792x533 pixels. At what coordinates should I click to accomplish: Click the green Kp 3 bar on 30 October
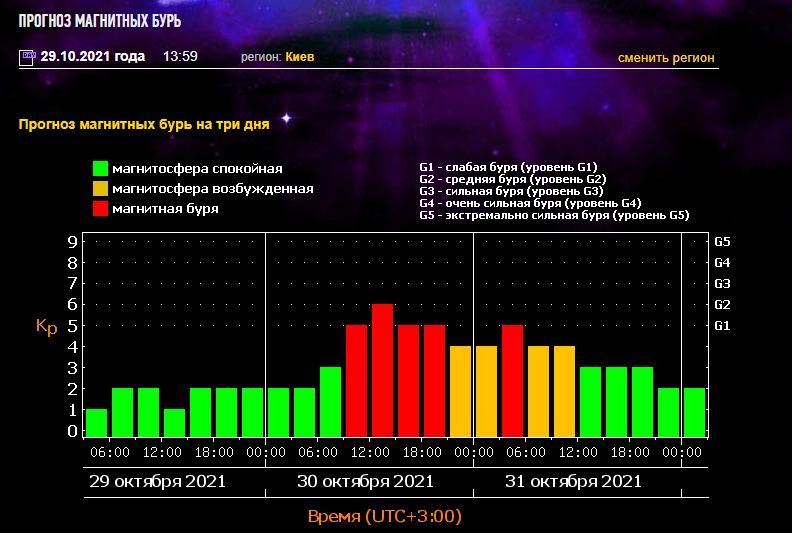[330, 402]
